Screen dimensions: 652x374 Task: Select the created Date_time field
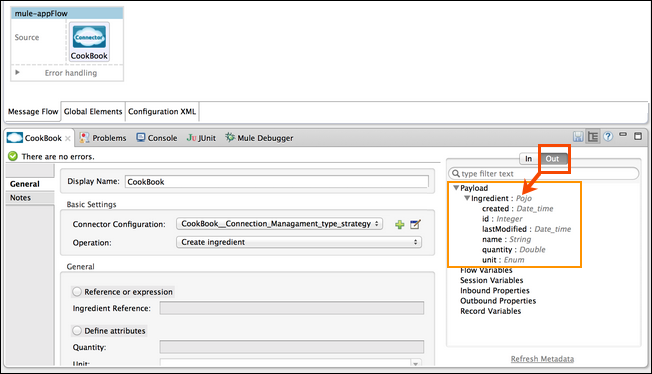pos(518,209)
